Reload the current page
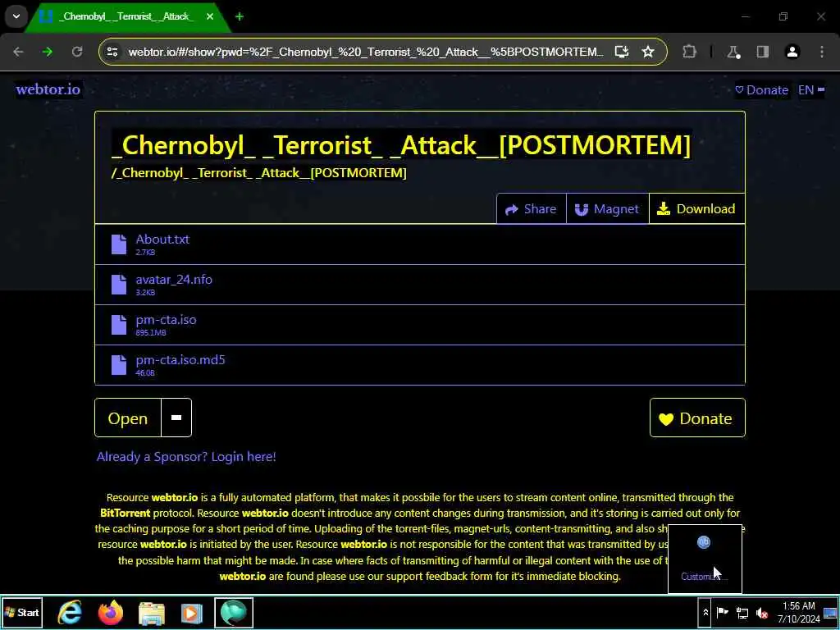 coord(77,52)
